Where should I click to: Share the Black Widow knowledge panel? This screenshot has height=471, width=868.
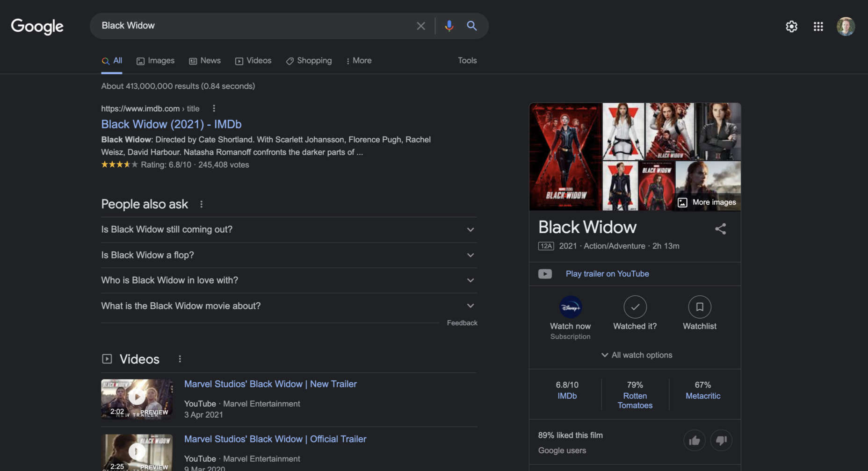tap(720, 228)
